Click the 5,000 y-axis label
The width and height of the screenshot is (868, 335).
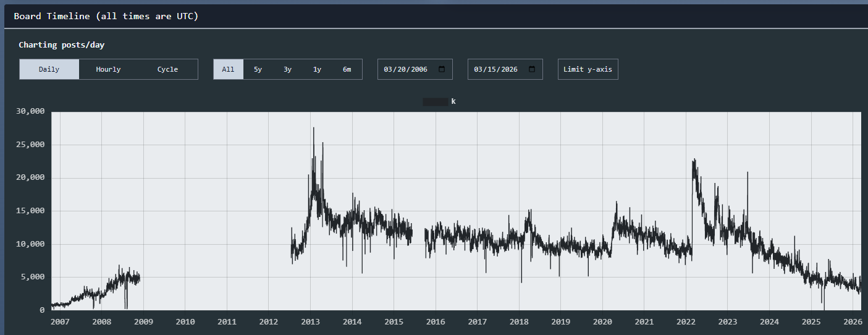click(x=32, y=277)
